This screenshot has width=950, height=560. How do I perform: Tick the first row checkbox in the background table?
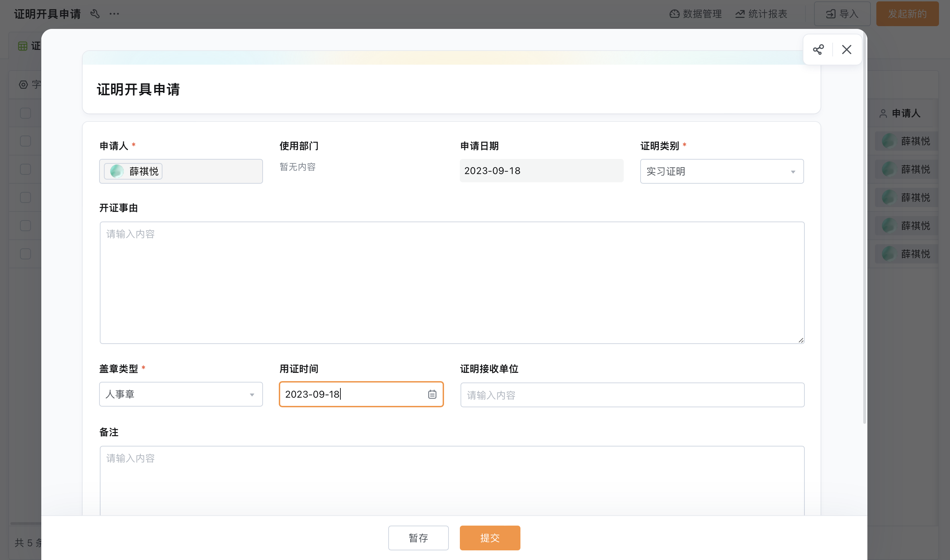(x=25, y=141)
